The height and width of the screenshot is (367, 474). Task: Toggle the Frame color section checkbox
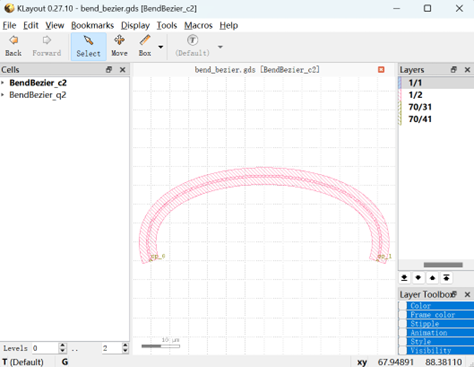pyautogui.click(x=403, y=315)
